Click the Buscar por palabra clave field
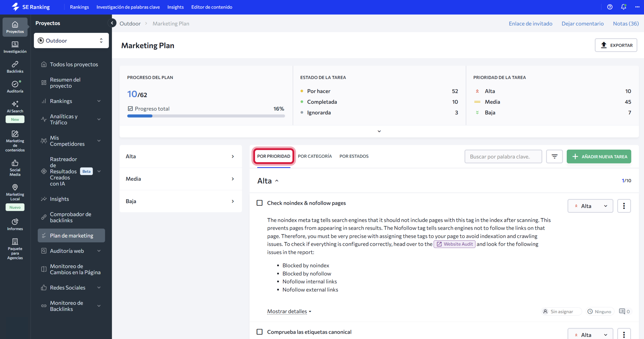This screenshot has height=339, width=644. point(503,156)
